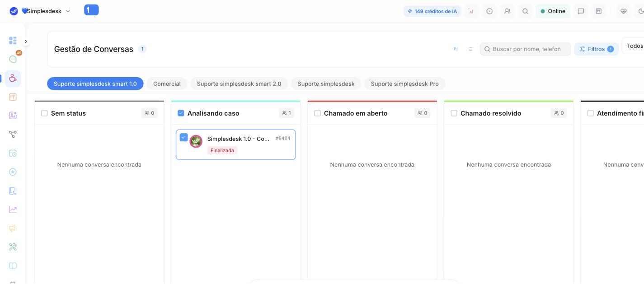Open the orange kanban board sidebar icon
Image resolution: width=644 pixels, height=284 pixels.
[x=13, y=97]
